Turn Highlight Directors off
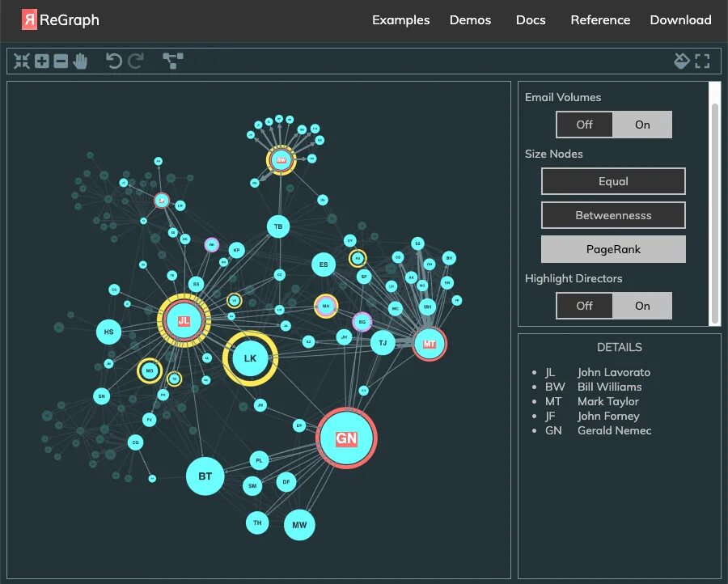Viewport: 728px width, 584px height. 585,306
